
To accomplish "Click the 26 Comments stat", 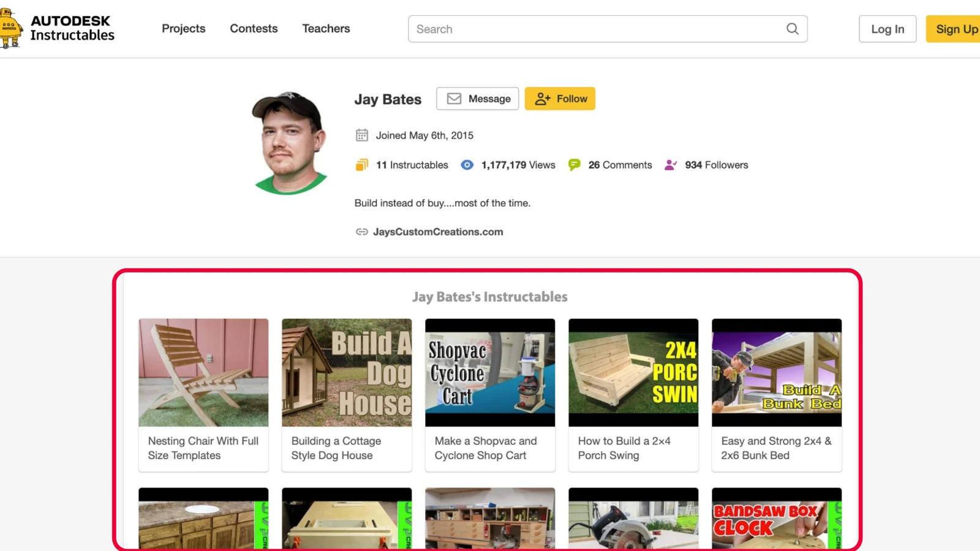I will click(x=620, y=165).
